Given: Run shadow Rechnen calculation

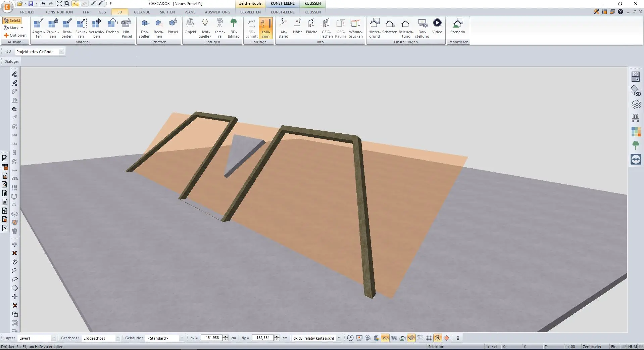Looking at the screenshot, I should [159, 28].
